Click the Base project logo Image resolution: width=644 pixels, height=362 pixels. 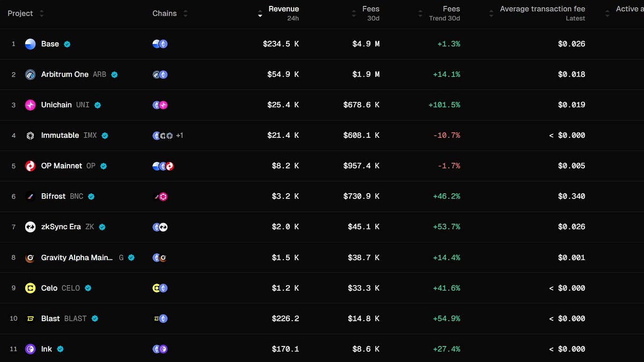click(30, 44)
